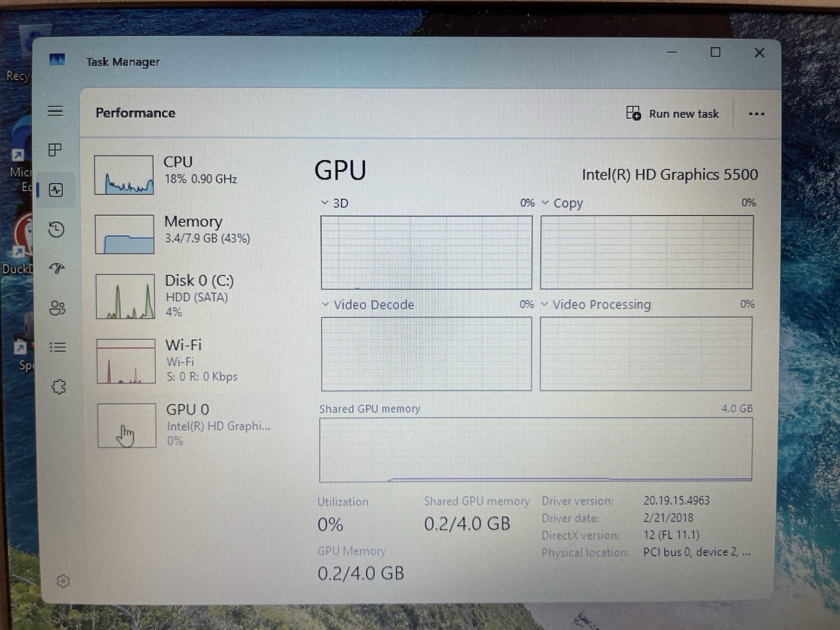Open the hamburger navigation menu
The image size is (840, 630).
click(56, 111)
